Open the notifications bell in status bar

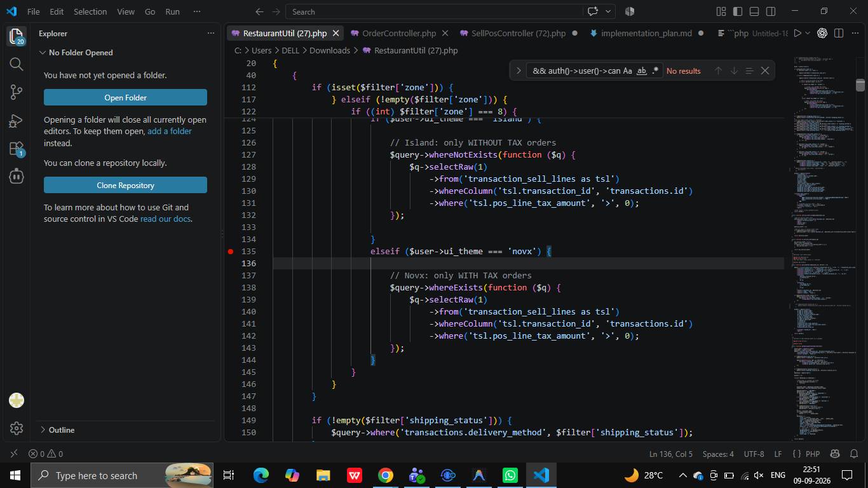(x=854, y=454)
